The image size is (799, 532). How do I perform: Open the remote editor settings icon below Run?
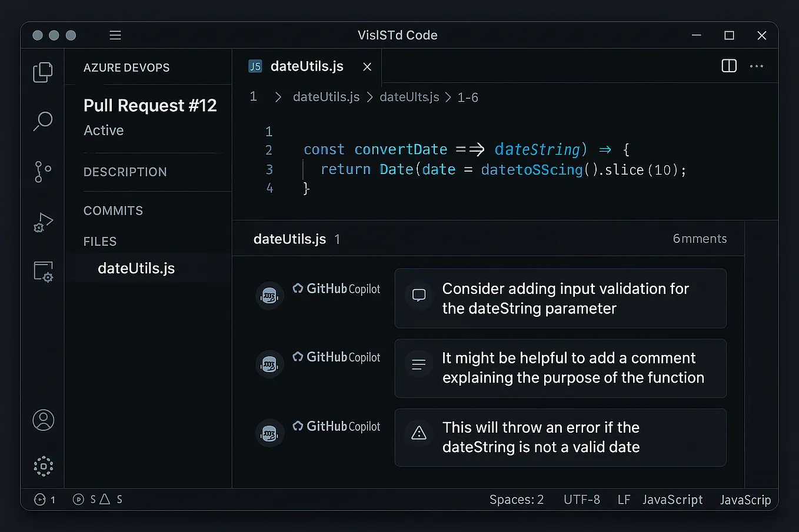tap(43, 272)
